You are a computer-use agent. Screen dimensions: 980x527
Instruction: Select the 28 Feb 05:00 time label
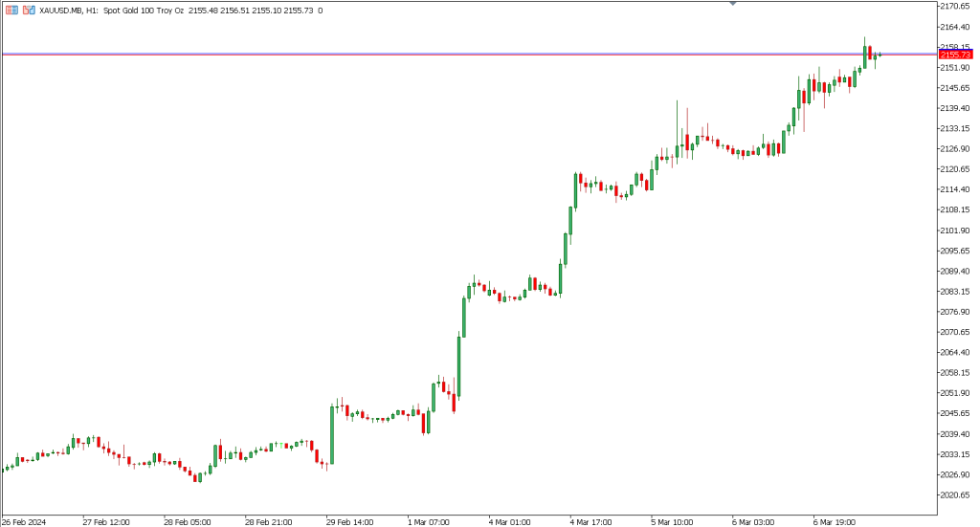click(x=188, y=522)
